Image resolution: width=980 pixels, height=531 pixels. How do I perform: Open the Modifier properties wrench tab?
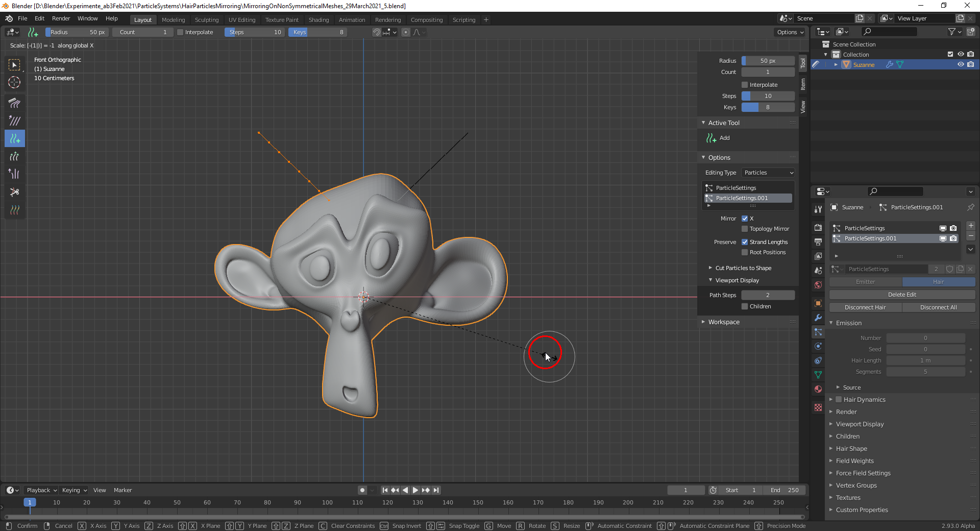coord(818,318)
